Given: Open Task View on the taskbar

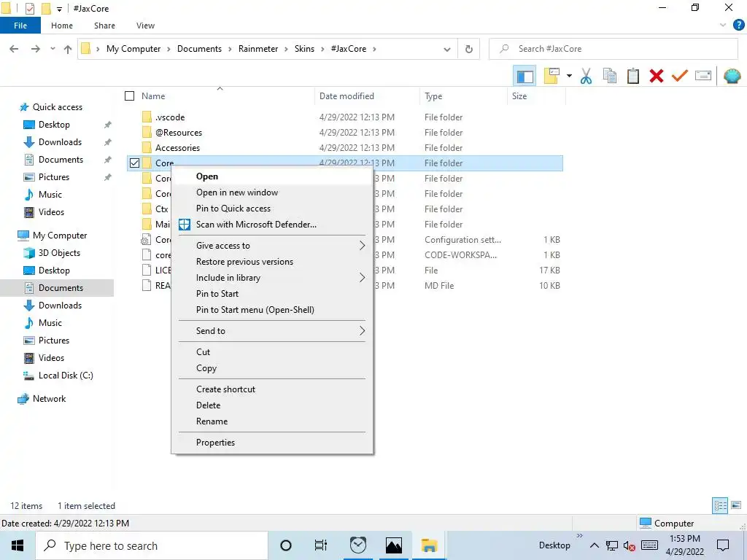Looking at the screenshot, I should (x=321, y=545).
